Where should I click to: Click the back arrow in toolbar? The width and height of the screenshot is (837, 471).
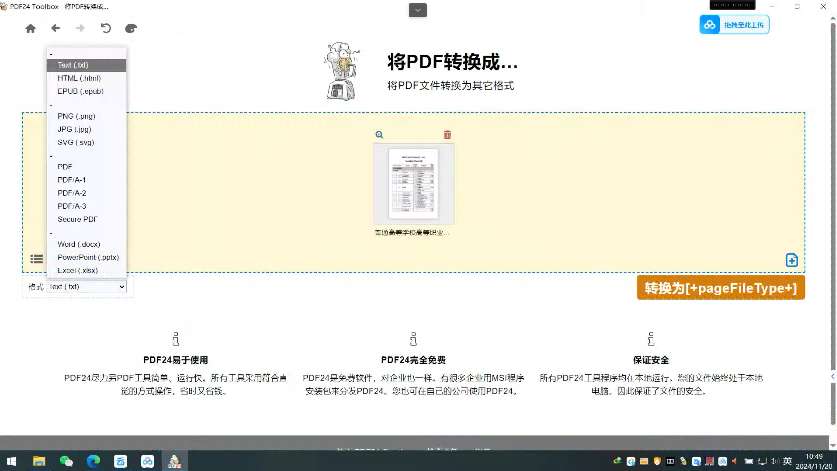click(56, 28)
